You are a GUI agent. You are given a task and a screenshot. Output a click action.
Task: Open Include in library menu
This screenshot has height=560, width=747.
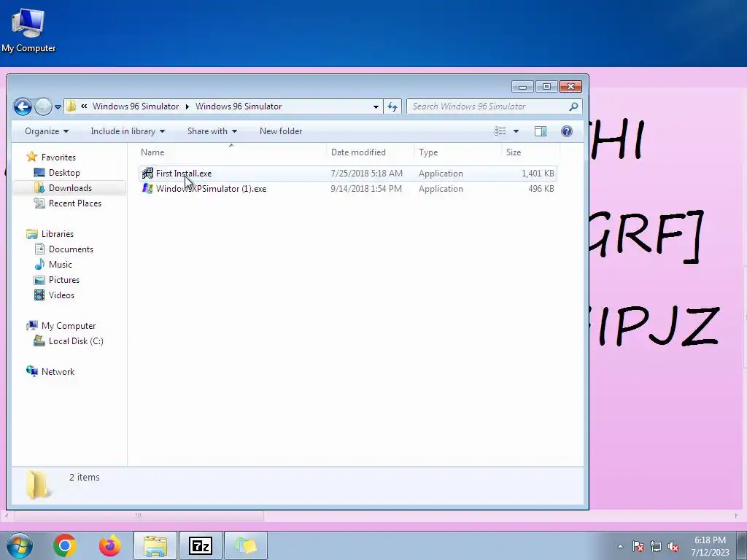(128, 131)
